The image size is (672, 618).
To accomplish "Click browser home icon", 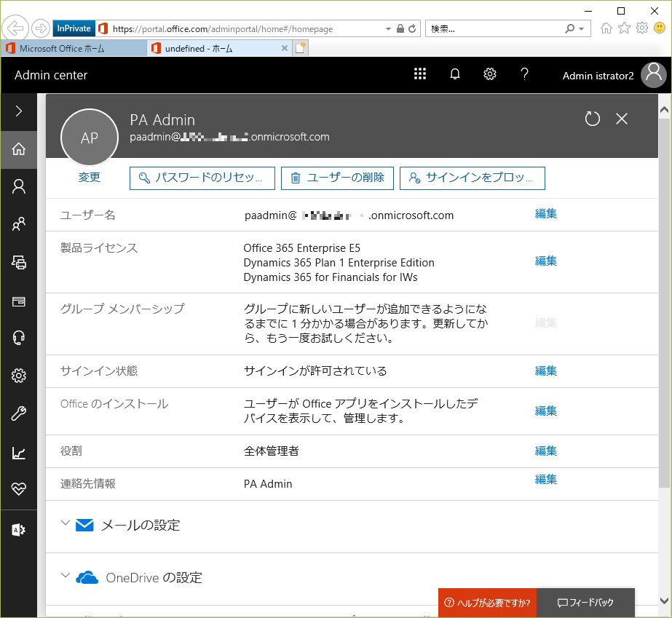I will click(x=606, y=28).
